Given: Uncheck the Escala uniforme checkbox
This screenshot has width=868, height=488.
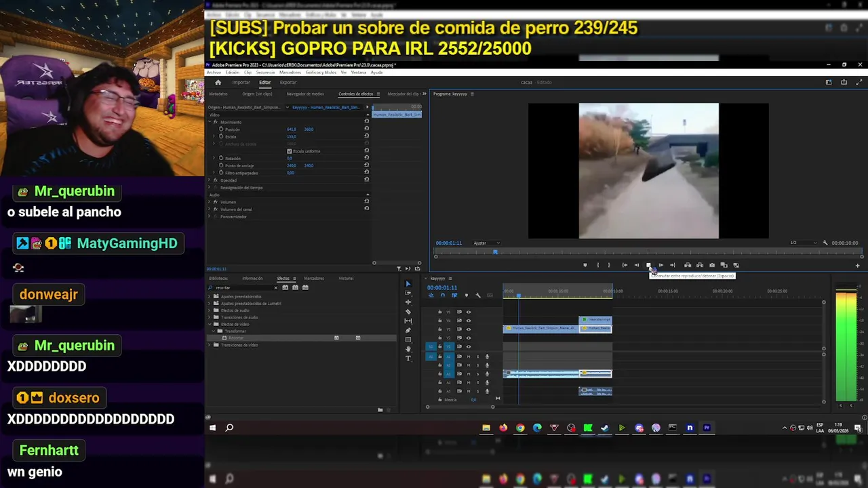Looking at the screenshot, I should [290, 150].
